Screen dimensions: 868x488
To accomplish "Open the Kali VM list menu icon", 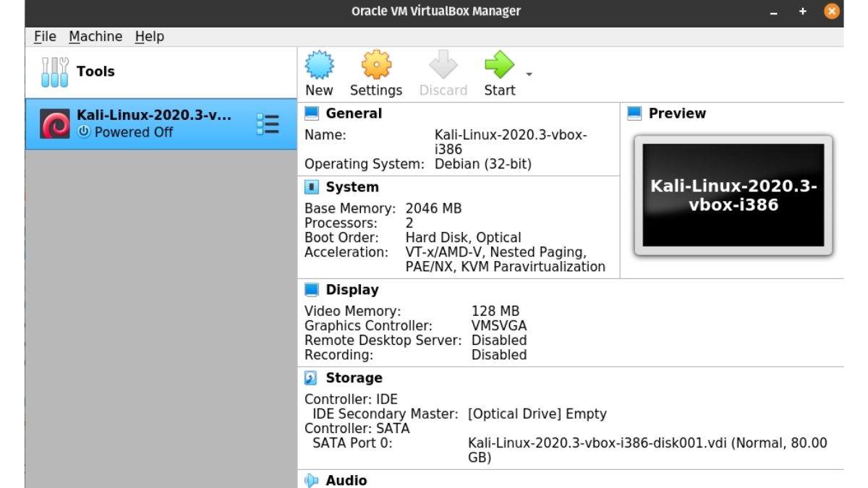I will pos(268,124).
